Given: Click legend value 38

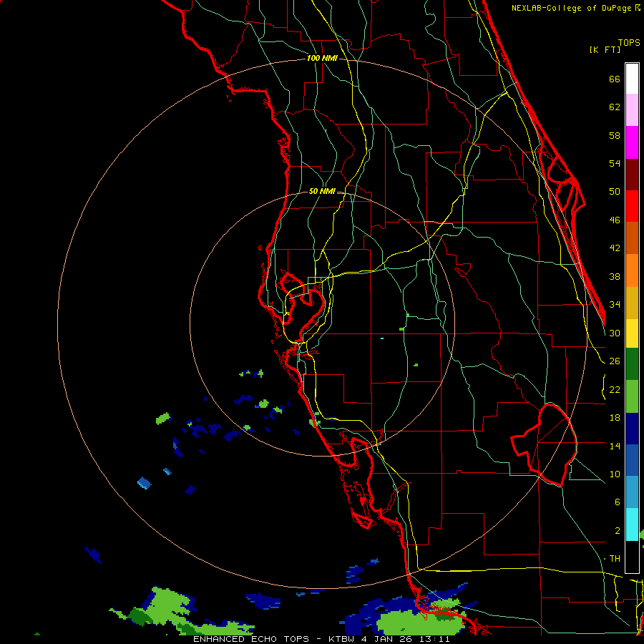Looking at the screenshot, I should [615, 276].
